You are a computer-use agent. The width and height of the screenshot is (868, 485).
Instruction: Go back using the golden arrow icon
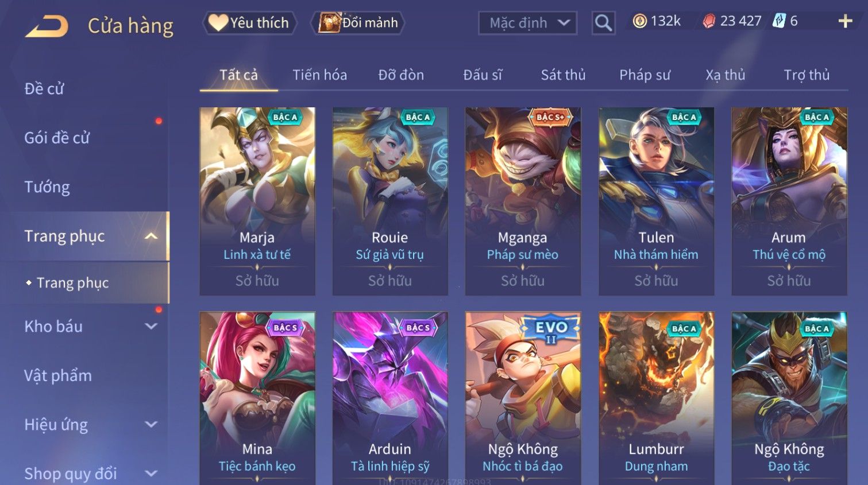tap(47, 26)
